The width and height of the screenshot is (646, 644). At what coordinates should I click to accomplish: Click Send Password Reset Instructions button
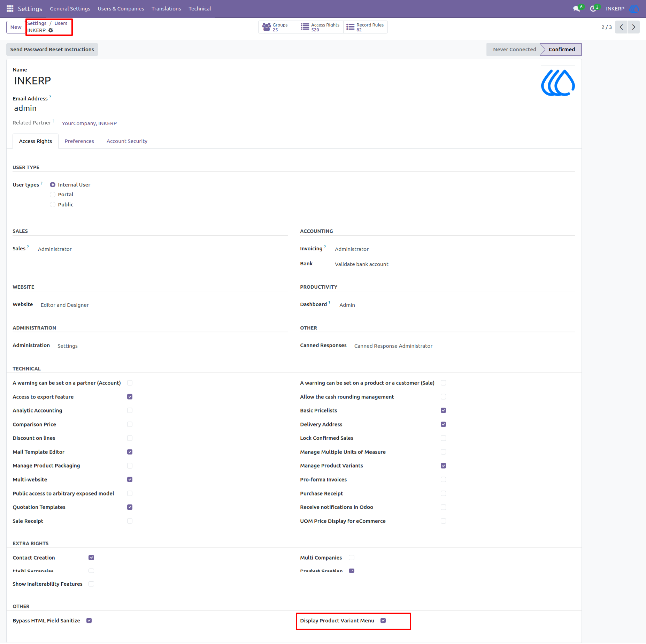click(x=52, y=50)
